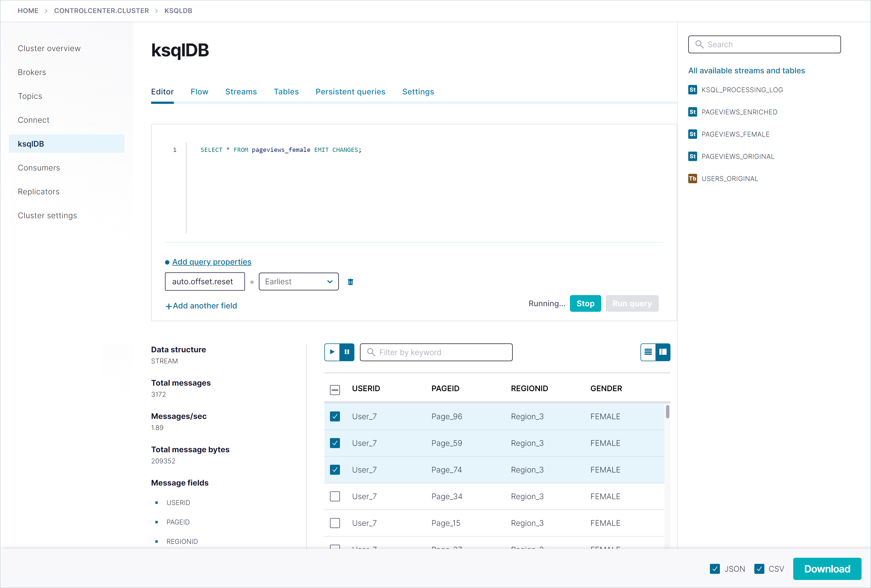Stop the running query
871x588 pixels.
(x=585, y=303)
